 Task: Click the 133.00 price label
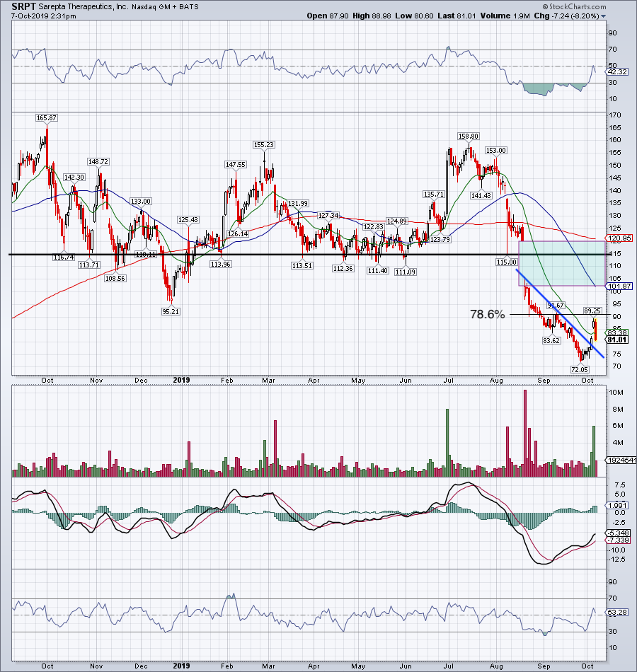point(140,201)
